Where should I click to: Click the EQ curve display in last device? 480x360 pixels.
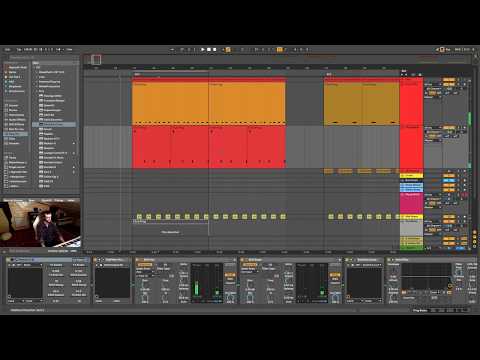pos(426,276)
